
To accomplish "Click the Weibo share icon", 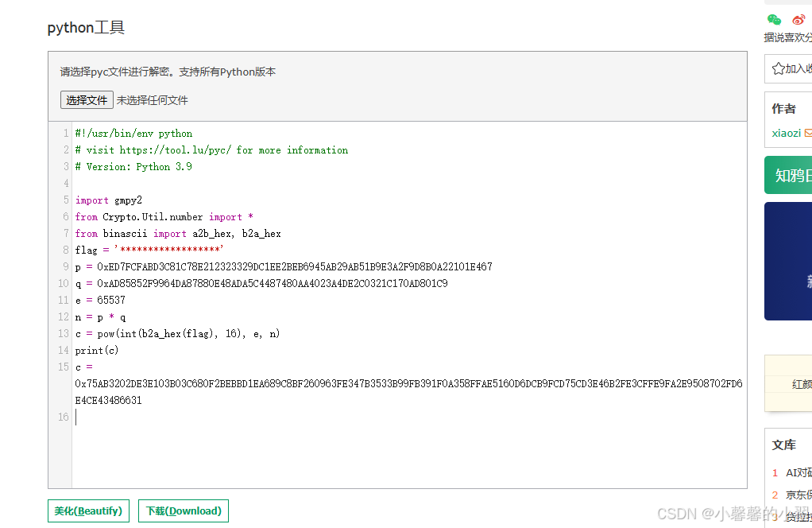I will pos(798,20).
